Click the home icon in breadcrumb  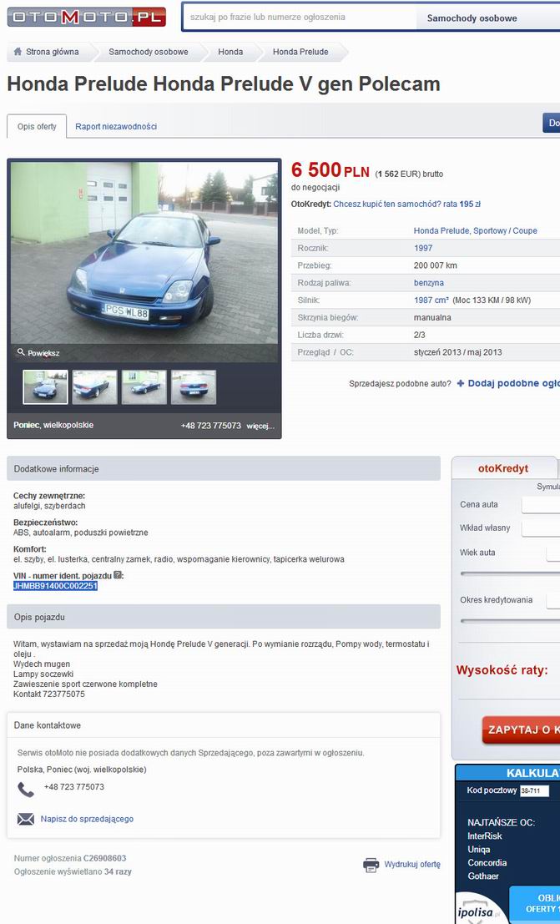point(18,51)
